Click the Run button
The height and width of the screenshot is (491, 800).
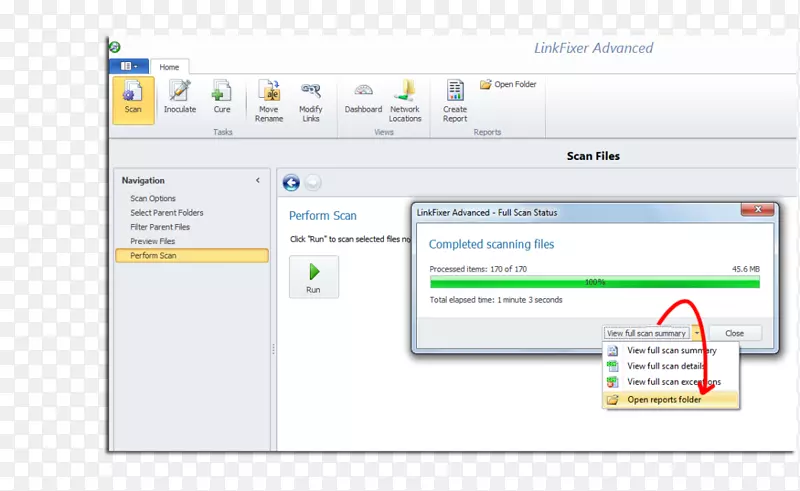(314, 277)
